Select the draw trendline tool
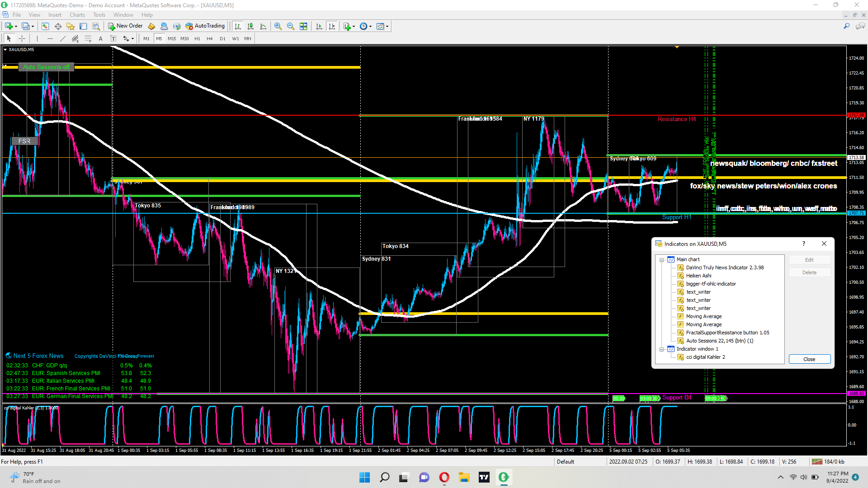The image size is (868, 488). click(x=62, y=38)
